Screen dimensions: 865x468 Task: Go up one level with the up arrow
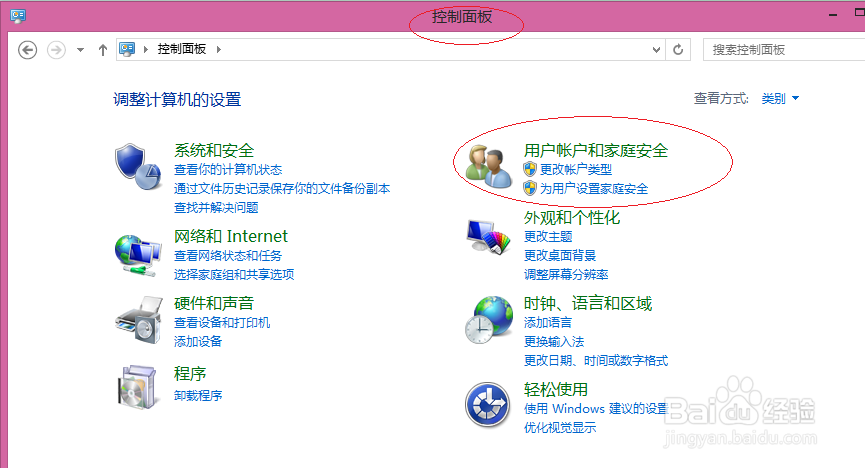point(103,50)
